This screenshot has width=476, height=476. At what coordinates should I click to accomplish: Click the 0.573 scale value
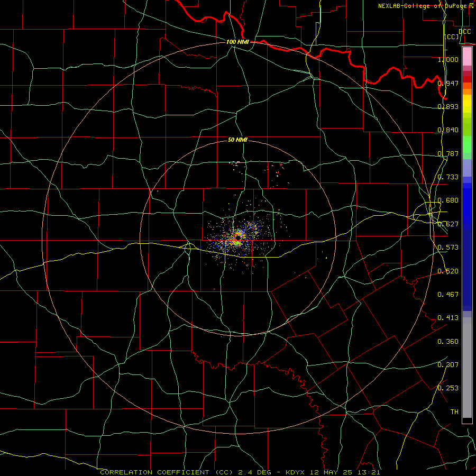[448, 248]
